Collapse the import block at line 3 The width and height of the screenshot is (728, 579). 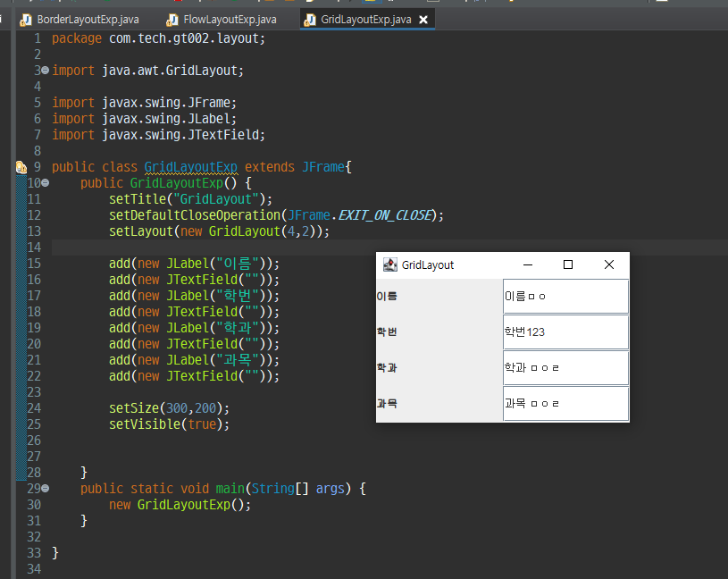click(x=45, y=70)
